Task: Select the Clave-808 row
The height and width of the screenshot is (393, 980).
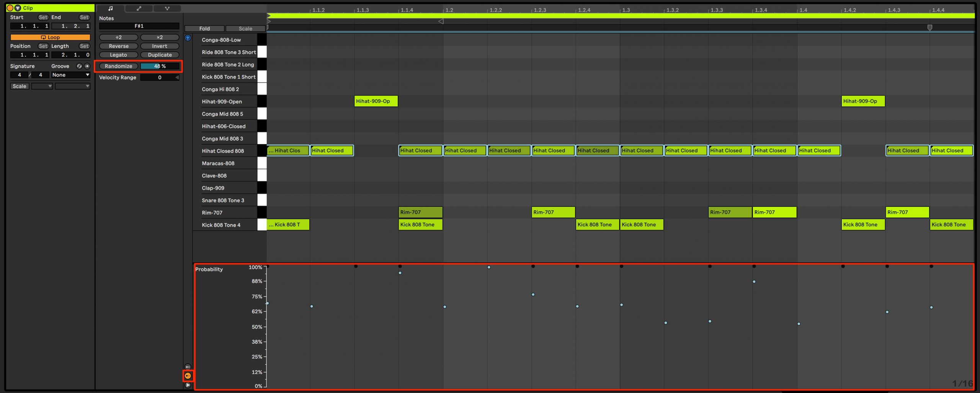Action: click(229, 175)
